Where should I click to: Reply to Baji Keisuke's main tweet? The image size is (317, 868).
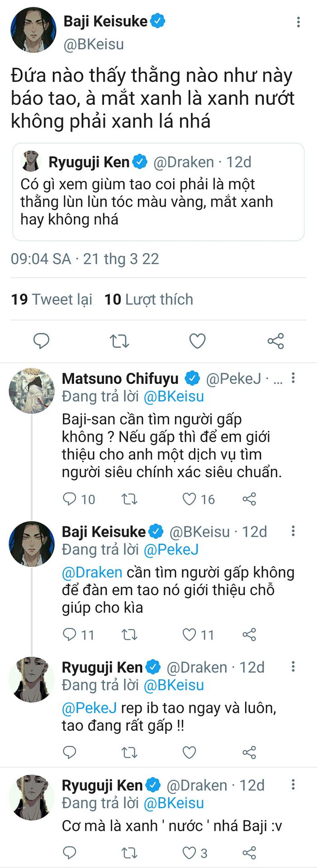pyautogui.click(x=41, y=341)
